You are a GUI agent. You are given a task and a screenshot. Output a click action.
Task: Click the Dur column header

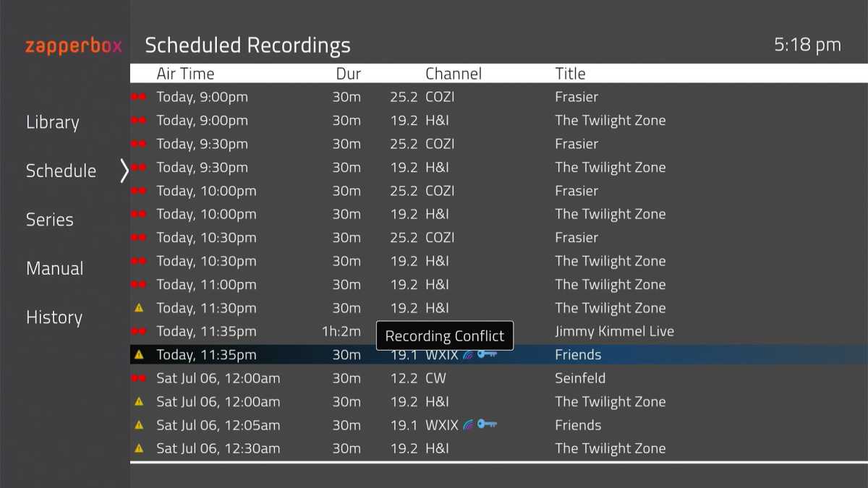[348, 74]
